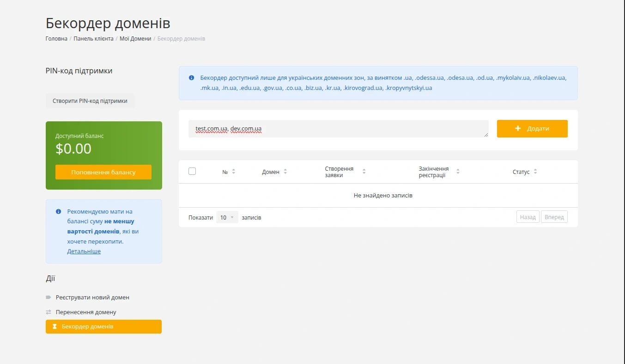Click info icon in blue backorder notice
This screenshot has width=625, height=364.
pos(191,78)
